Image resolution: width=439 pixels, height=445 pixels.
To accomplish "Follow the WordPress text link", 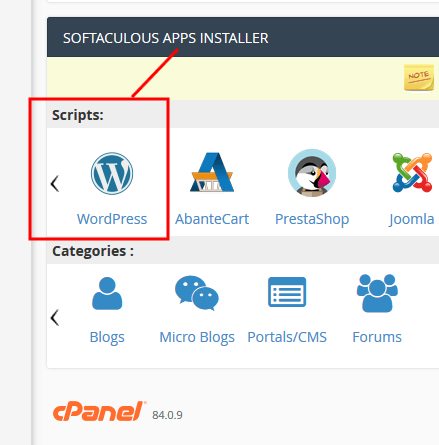I will point(112,219).
